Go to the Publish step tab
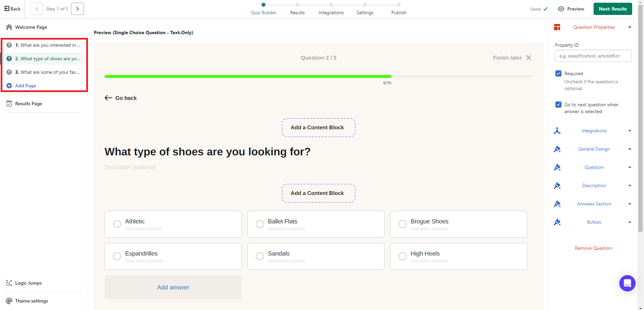 click(x=399, y=13)
